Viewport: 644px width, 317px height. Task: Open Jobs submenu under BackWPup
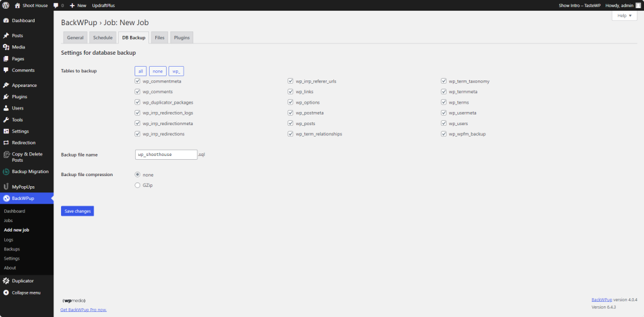click(x=8, y=221)
